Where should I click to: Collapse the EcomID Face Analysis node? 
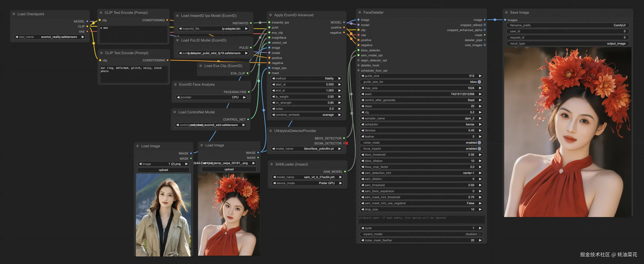coord(175,84)
